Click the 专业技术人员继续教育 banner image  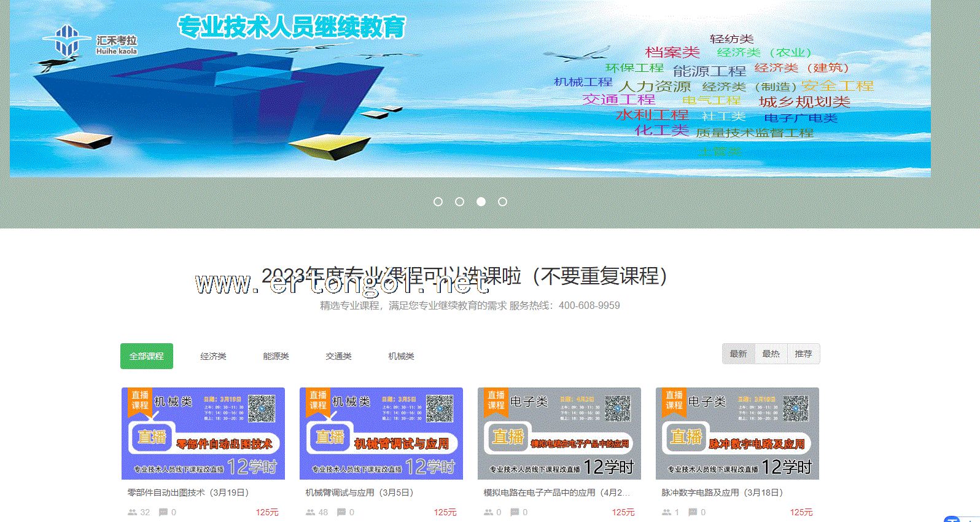tap(470, 89)
